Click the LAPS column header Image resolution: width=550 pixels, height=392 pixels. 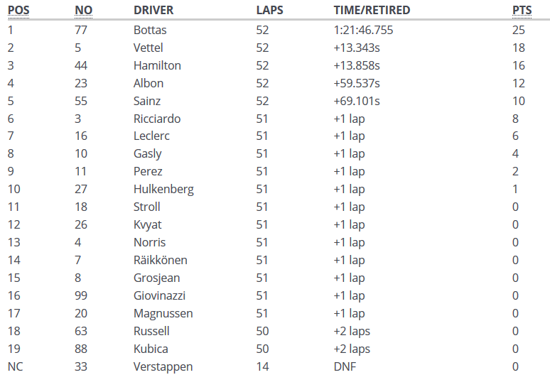pyautogui.click(x=270, y=11)
